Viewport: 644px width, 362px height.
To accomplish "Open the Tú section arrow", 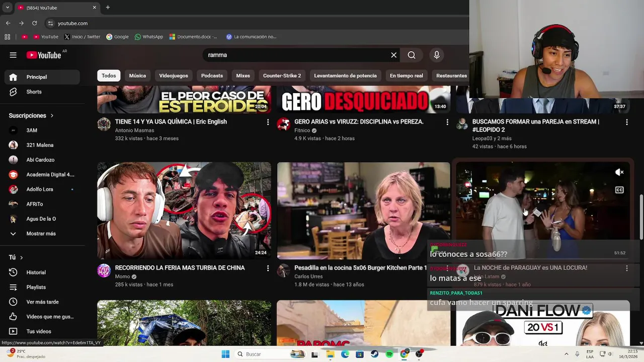I will 21,257.
